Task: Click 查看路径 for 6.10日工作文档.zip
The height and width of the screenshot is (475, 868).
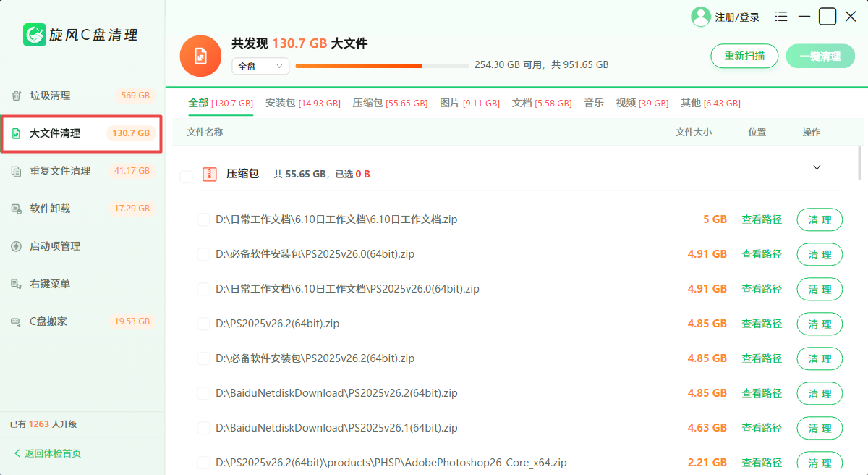Action: pos(762,219)
